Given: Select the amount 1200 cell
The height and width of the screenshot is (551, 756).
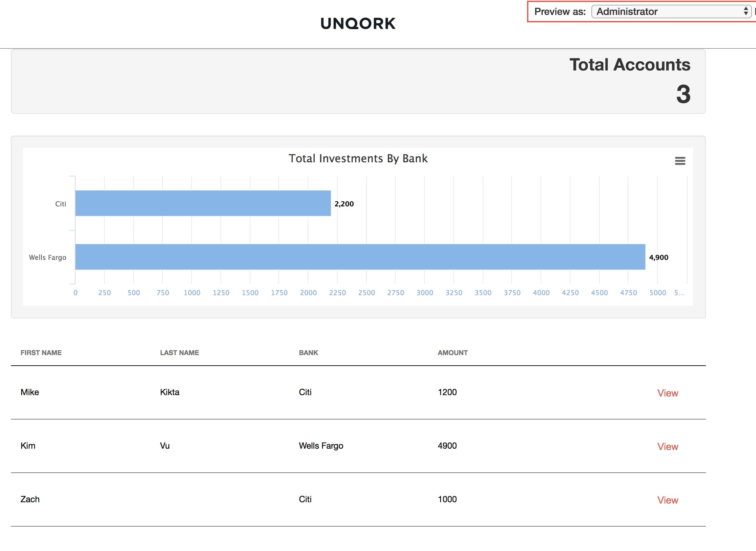Looking at the screenshot, I should (447, 392).
